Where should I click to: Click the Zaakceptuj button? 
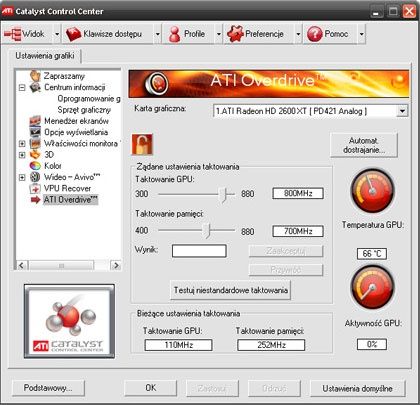pos(286,251)
